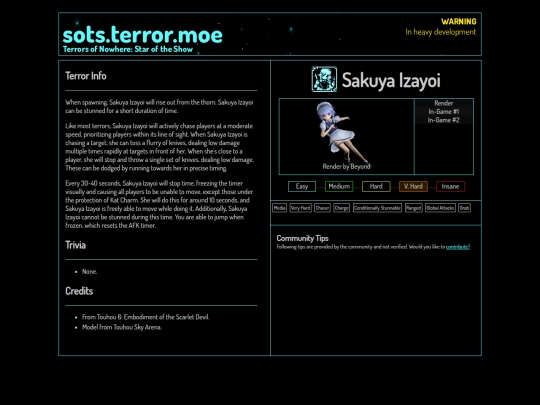Click the Conditionally Stunnable tag

click(x=377, y=208)
